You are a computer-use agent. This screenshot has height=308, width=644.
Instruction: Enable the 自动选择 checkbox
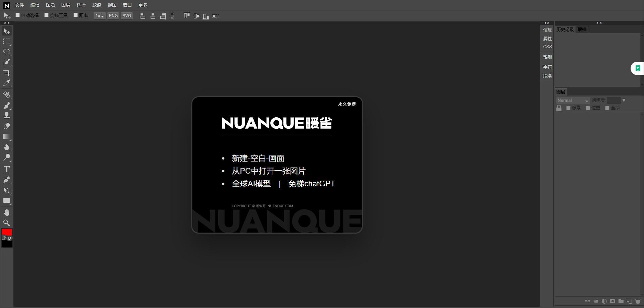tap(18, 15)
